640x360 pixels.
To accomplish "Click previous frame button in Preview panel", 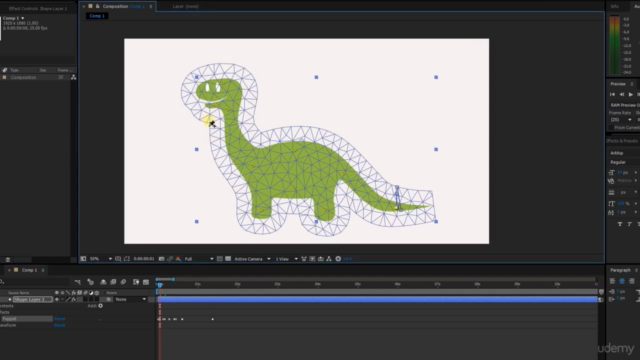I will [622, 94].
